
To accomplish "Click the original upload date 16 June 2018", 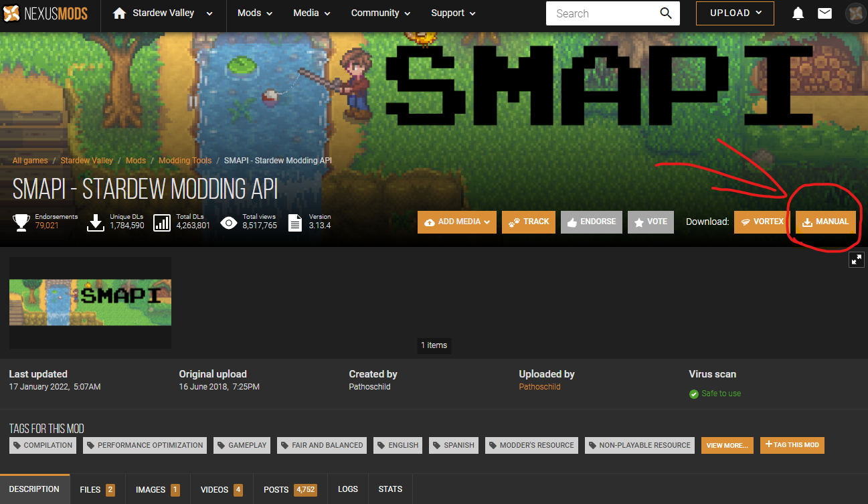I will 219,387.
